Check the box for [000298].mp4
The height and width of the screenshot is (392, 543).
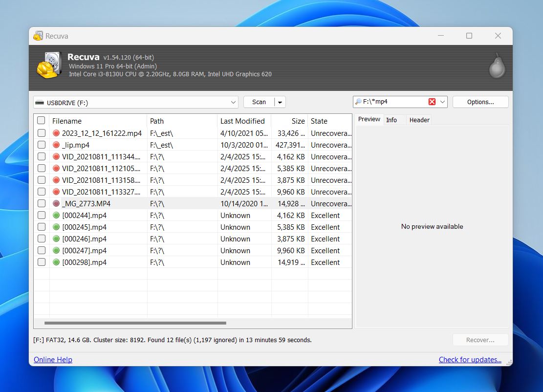(x=42, y=262)
